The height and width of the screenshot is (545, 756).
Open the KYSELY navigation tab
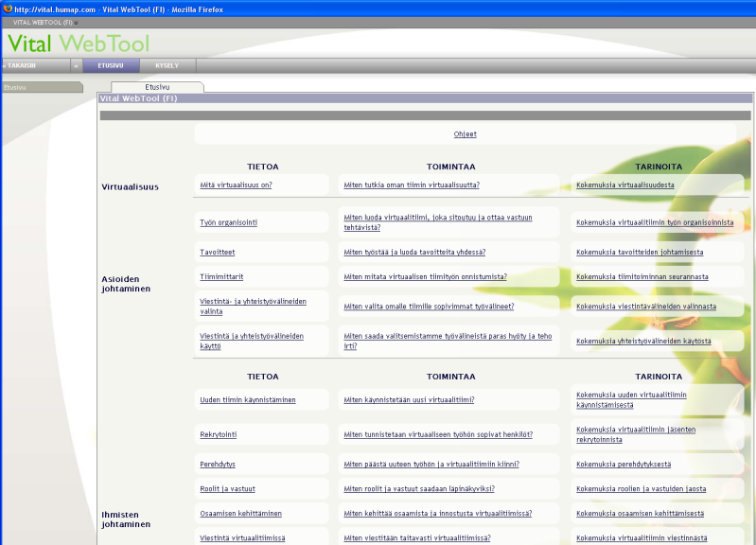point(167,65)
